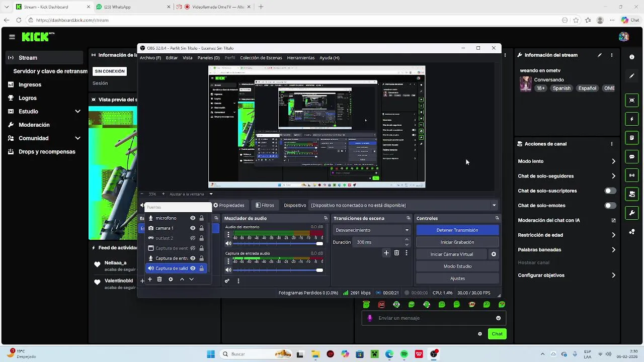
Task: Click the Kick profile avatar
Action: click(x=624, y=37)
